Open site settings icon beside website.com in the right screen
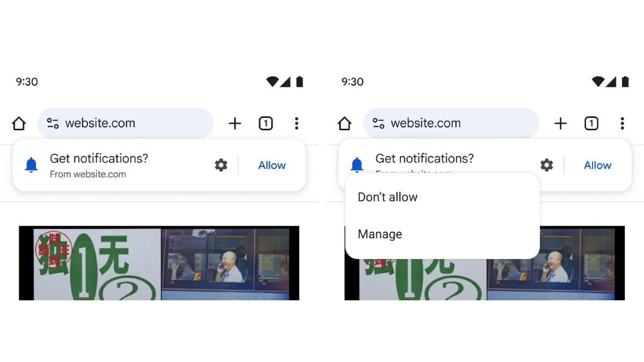The image size is (644, 362). pos(378,123)
